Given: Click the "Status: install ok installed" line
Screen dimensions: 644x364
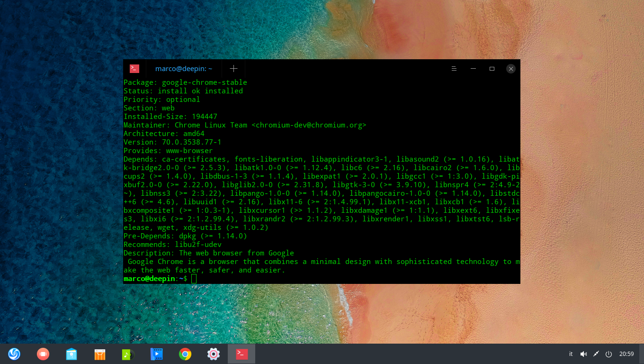Looking at the screenshot, I should 183,91.
